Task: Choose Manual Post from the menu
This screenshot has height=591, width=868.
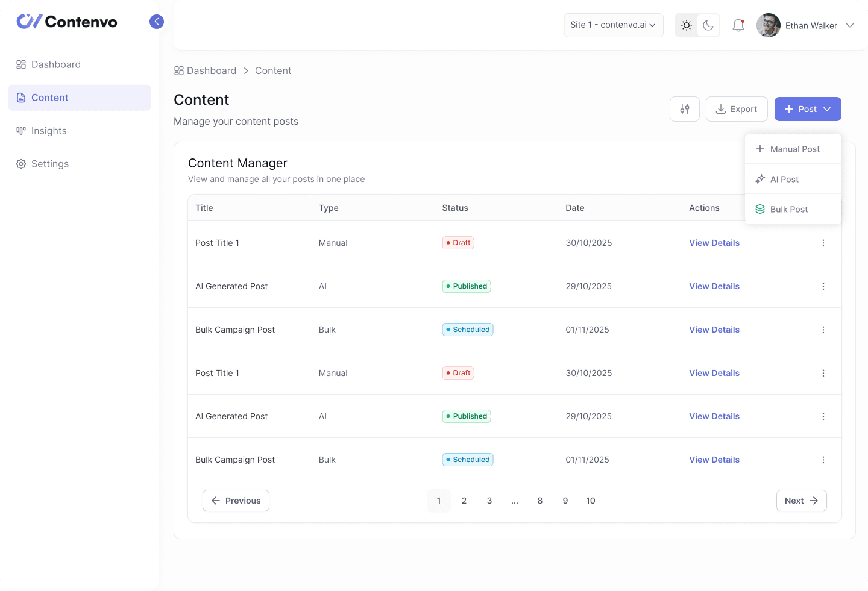Action: pyautogui.click(x=794, y=149)
